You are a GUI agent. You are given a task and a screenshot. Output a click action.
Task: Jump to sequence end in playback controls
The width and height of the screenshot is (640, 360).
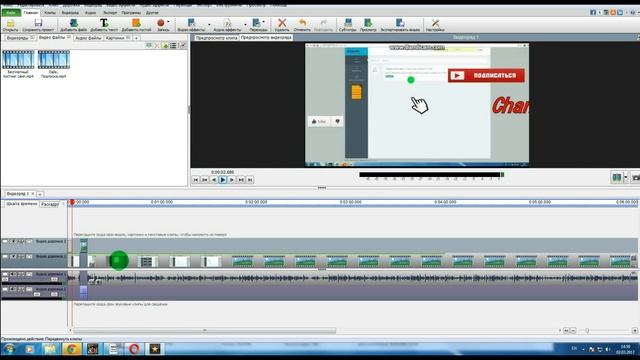[x=250, y=180]
